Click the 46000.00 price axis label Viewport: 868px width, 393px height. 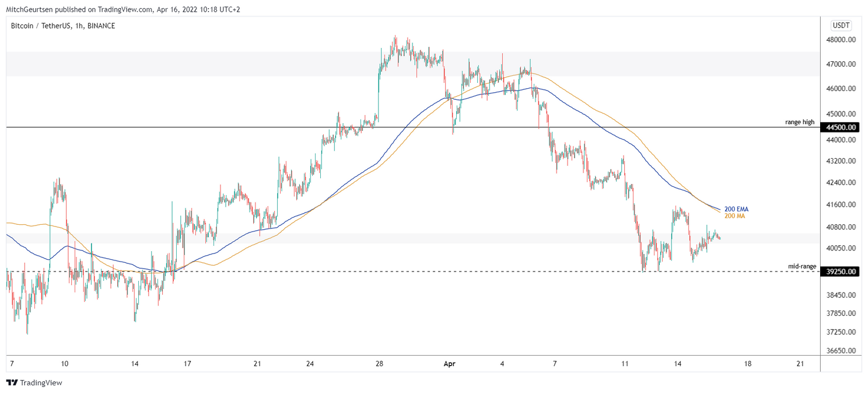pos(842,89)
